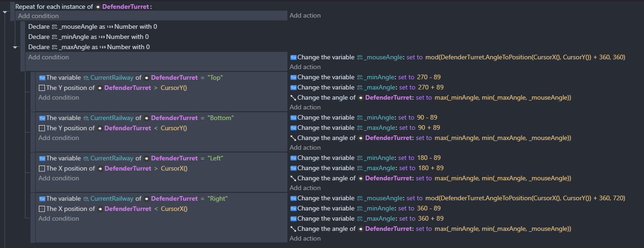This screenshot has width=644, height=248.
Task: Click the variable icon beside _minAngle in the Declare line
Action: 54,37
